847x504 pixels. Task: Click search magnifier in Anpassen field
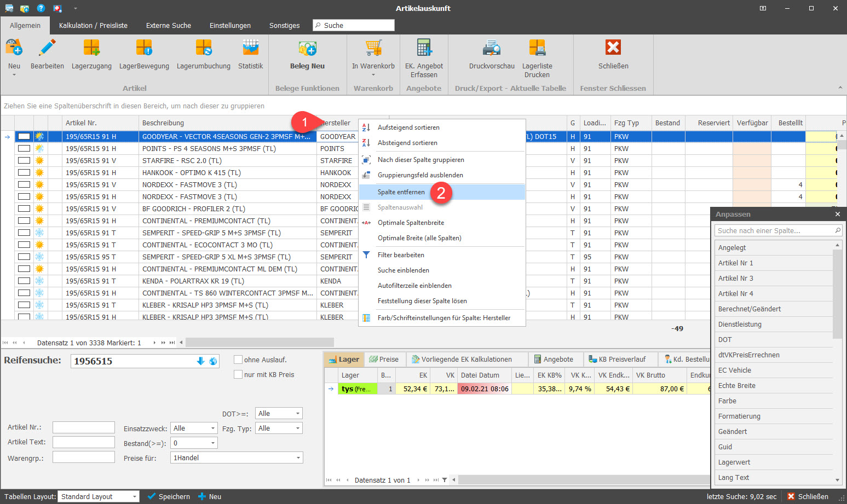click(x=837, y=230)
